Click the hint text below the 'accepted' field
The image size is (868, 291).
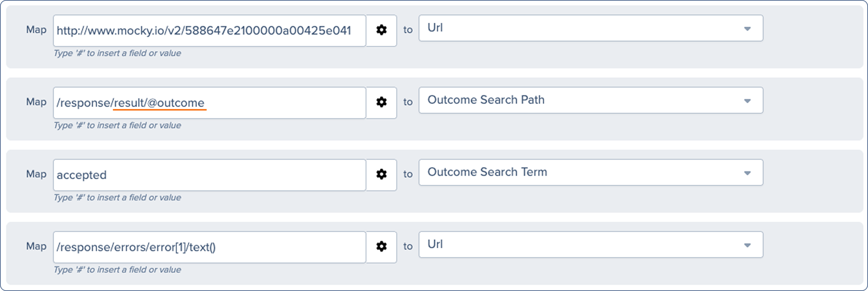click(117, 197)
